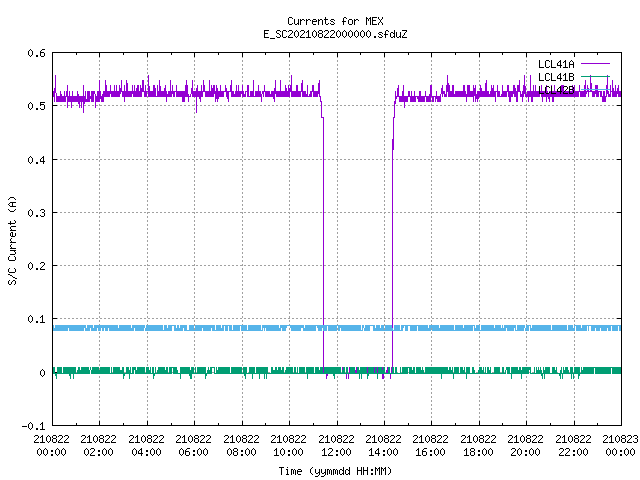
Task: Select the filename E_SC20210822000000.sfduZ subtitle
Action: [335, 34]
